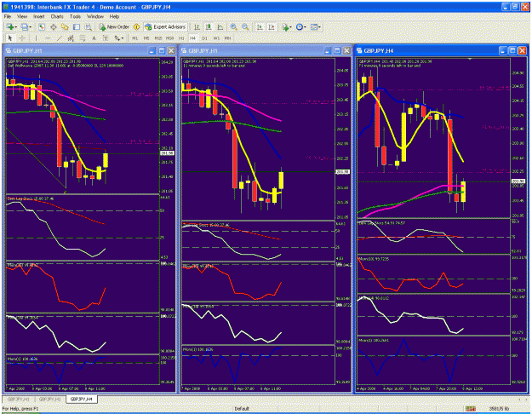Open the Profiles dropdown

(26, 26)
